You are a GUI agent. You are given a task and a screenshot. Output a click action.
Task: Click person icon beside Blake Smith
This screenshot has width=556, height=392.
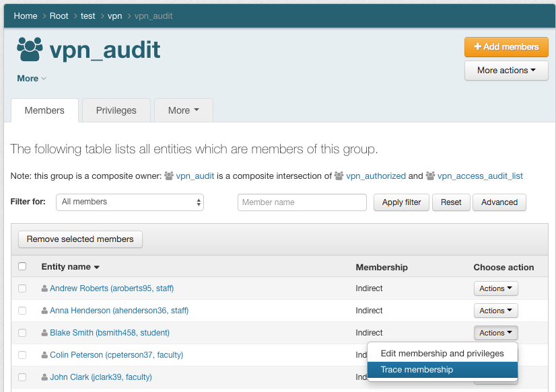pyautogui.click(x=44, y=333)
